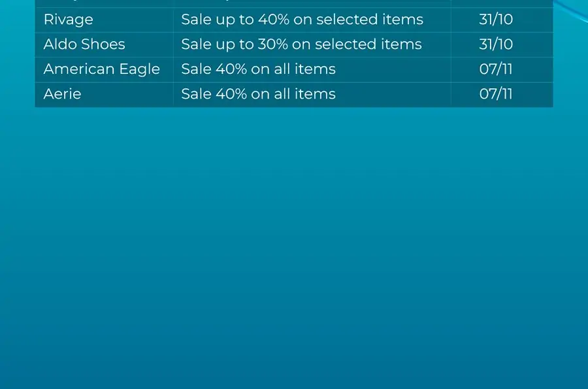Screen dimensions: 588x389
Task: Click the 07/11 date for American Eagle
Action: [x=496, y=69]
